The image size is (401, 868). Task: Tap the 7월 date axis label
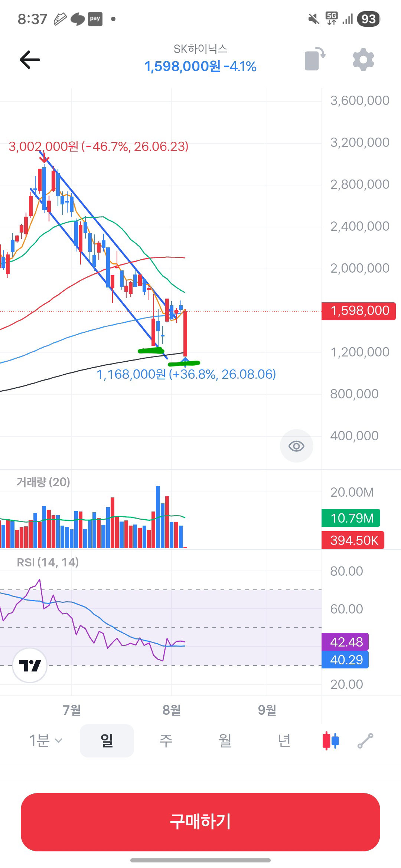coord(72,710)
